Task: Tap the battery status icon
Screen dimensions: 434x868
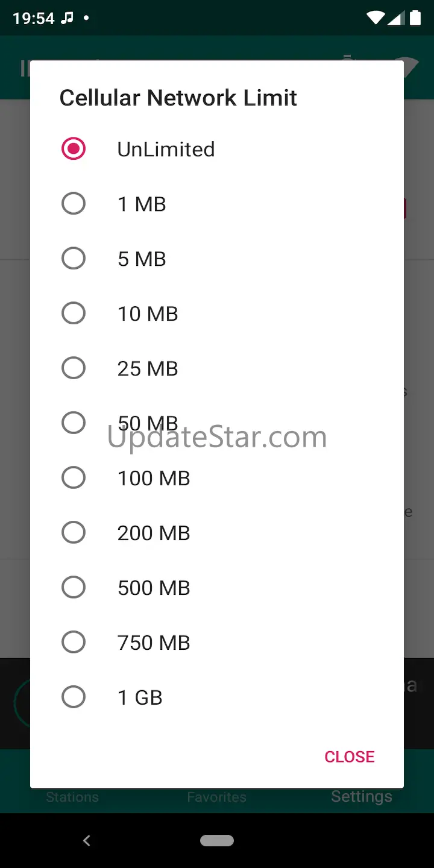Action: [x=415, y=18]
